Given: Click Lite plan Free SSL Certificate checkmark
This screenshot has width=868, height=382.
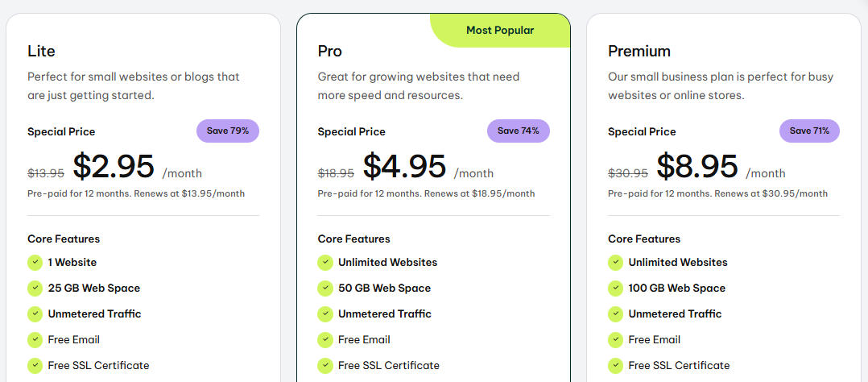Looking at the screenshot, I should [x=35, y=365].
